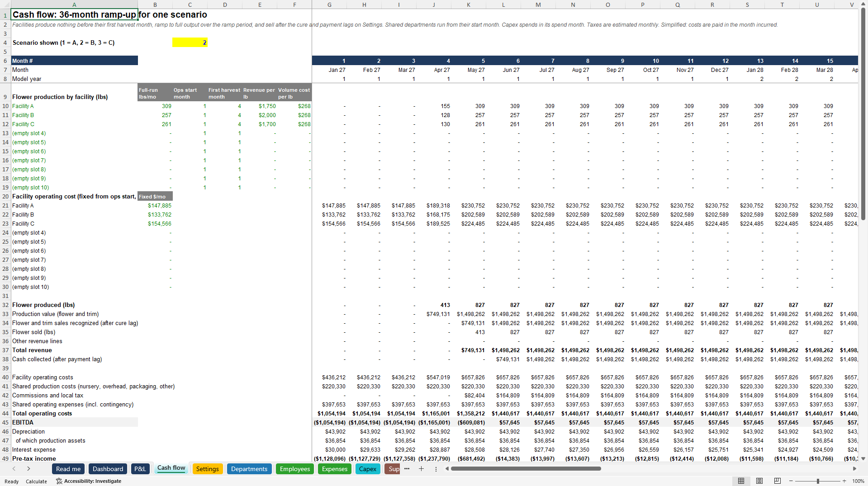868x486 pixels.
Task: Click Calculate in the status bar
Action: (x=36, y=481)
